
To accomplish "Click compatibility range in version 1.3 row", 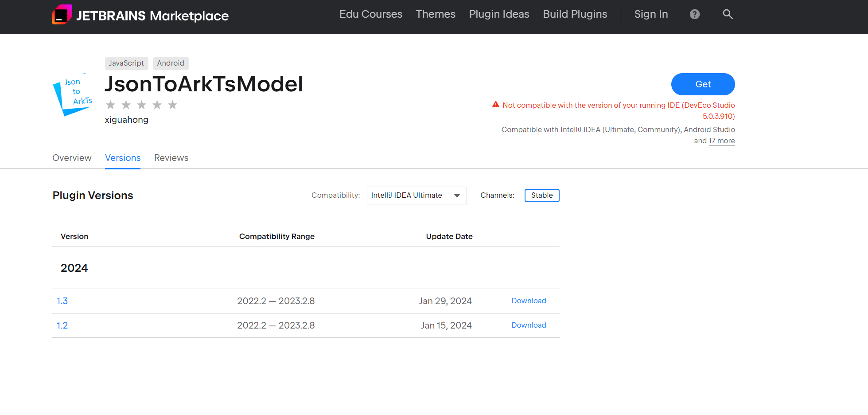I will coord(276,301).
